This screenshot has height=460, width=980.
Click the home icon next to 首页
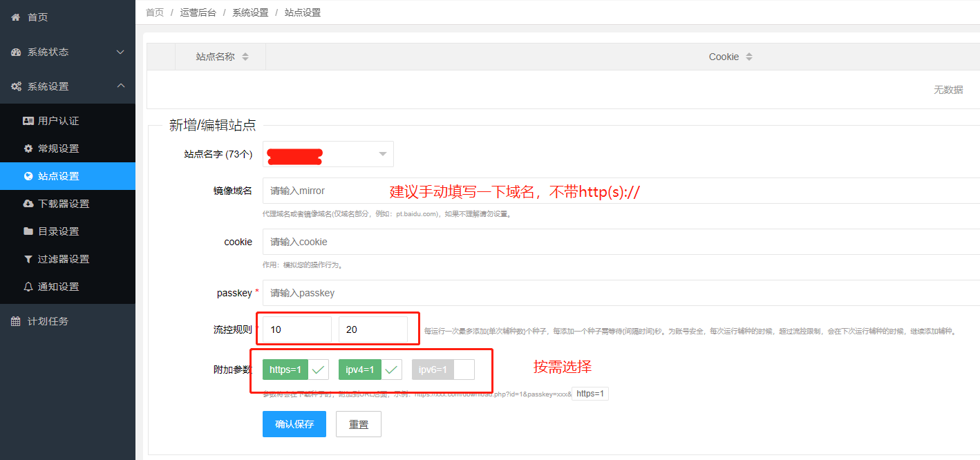(x=15, y=17)
